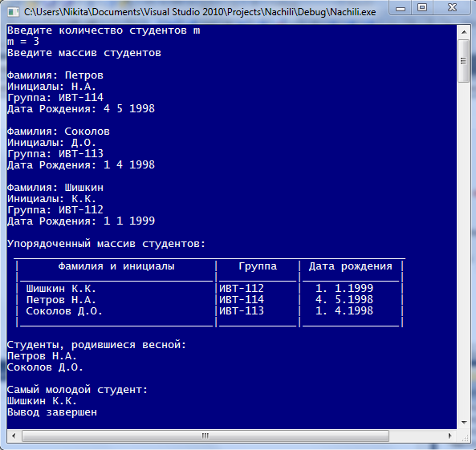Screen dimensions: 476x450
Task: Click "Соколов Д.О." under the spring-born list
Action: point(45,367)
